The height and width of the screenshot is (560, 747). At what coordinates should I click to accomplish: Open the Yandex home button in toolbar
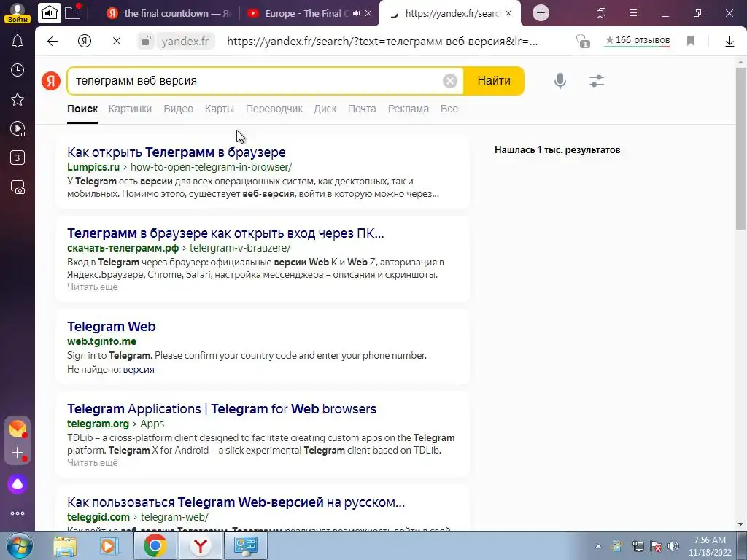pyautogui.click(x=85, y=42)
